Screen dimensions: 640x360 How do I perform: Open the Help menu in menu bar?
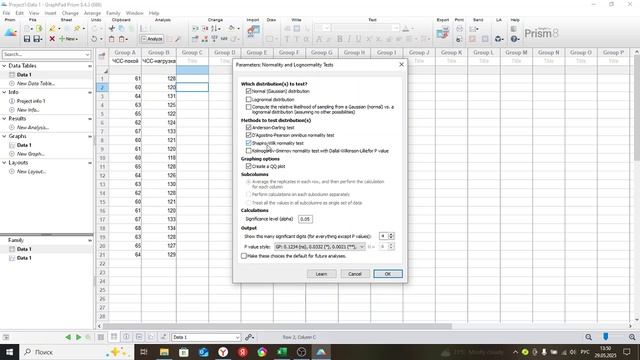154,13
